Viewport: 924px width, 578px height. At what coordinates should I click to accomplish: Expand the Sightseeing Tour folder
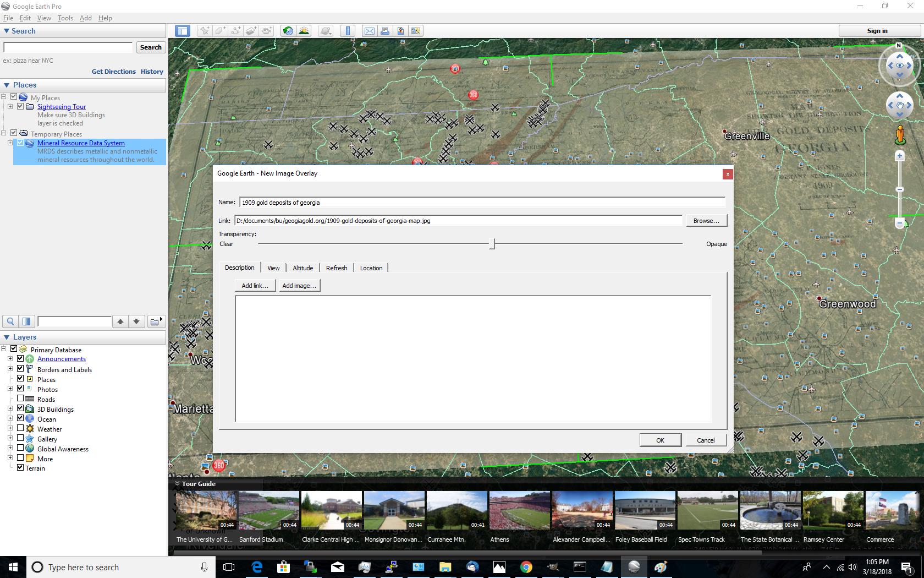(10, 106)
